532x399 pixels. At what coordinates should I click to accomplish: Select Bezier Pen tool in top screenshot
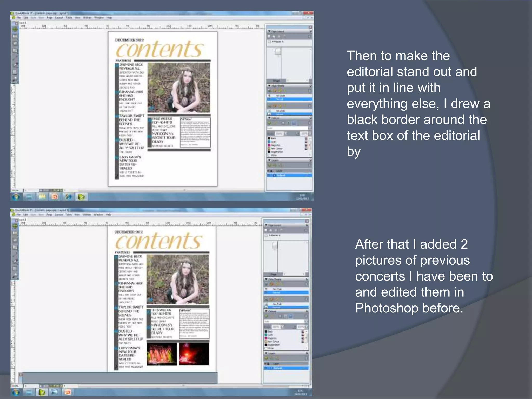[15, 65]
